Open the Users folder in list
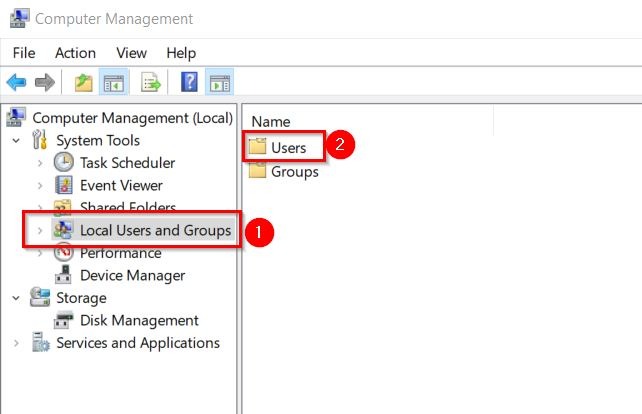 point(288,148)
